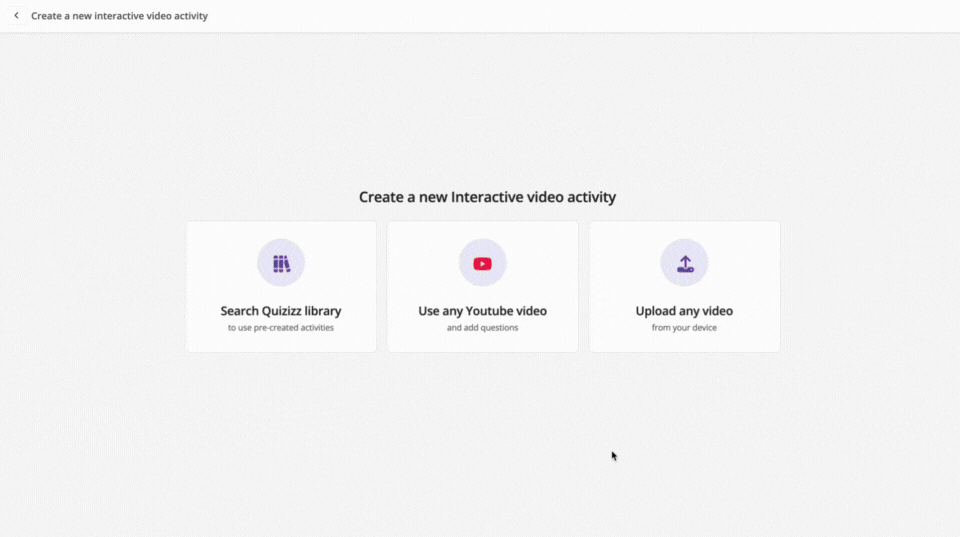Click 'to use pre-created activities' text
The height and width of the screenshot is (537, 960).
tap(281, 328)
